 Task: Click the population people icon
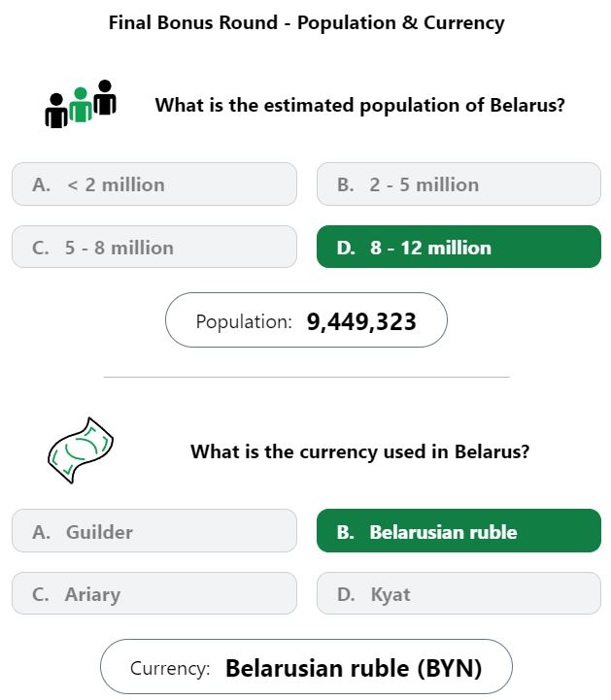pyautogui.click(x=81, y=104)
